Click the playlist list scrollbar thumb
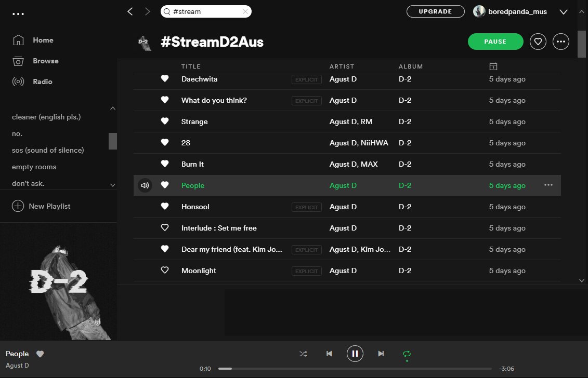This screenshot has width=588, height=378. pyautogui.click(x=112, y=141)
